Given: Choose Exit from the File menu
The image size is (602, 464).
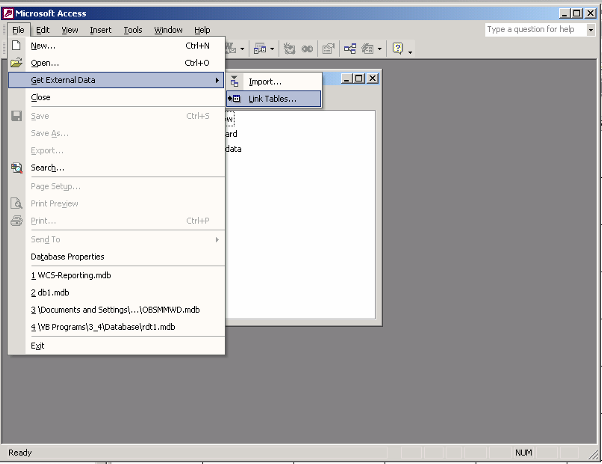Looking at the screenshot, I should click(x=116, y=346).
